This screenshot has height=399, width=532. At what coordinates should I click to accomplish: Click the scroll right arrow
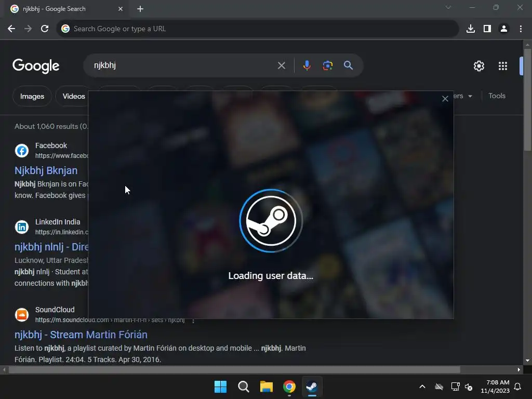click(519, 369)
